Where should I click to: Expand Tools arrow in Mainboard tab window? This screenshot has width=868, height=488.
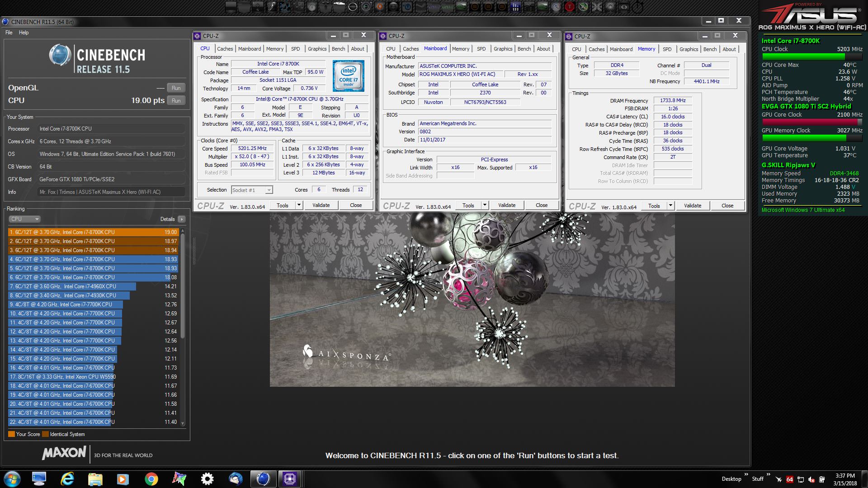coord(485,205)
